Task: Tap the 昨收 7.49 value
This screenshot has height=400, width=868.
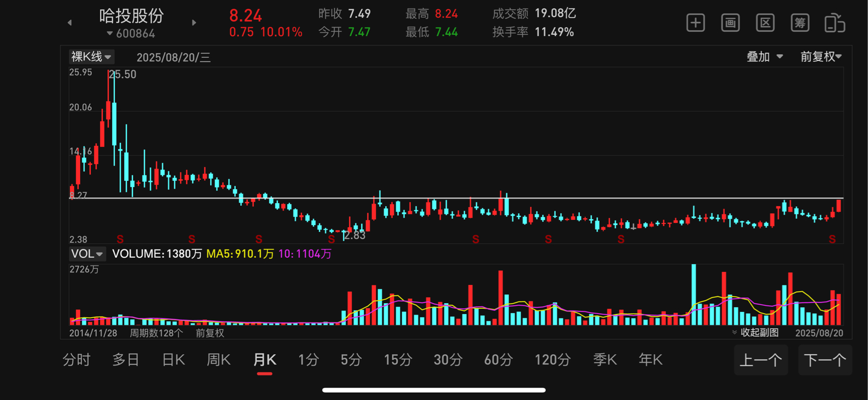Action: [360, 14]
